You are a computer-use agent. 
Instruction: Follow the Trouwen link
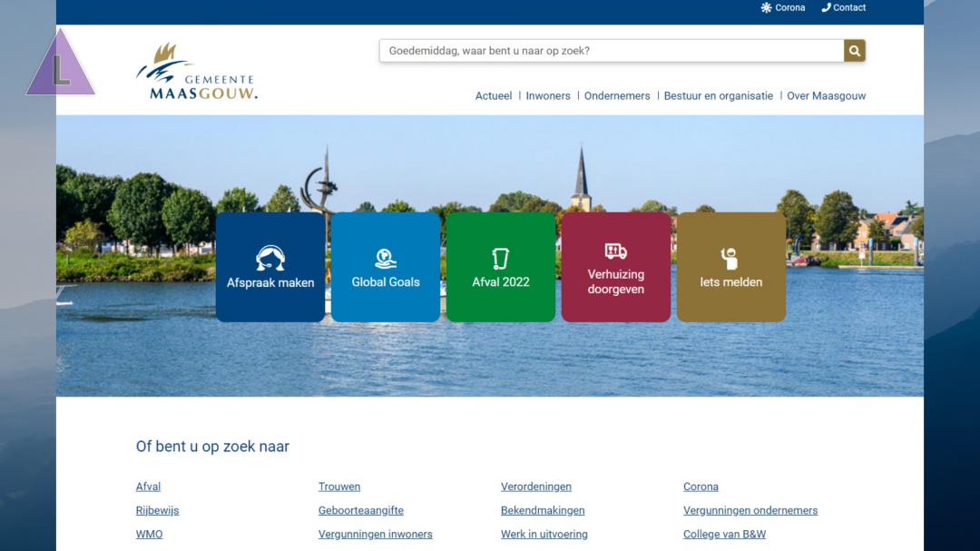coord(339,487)
